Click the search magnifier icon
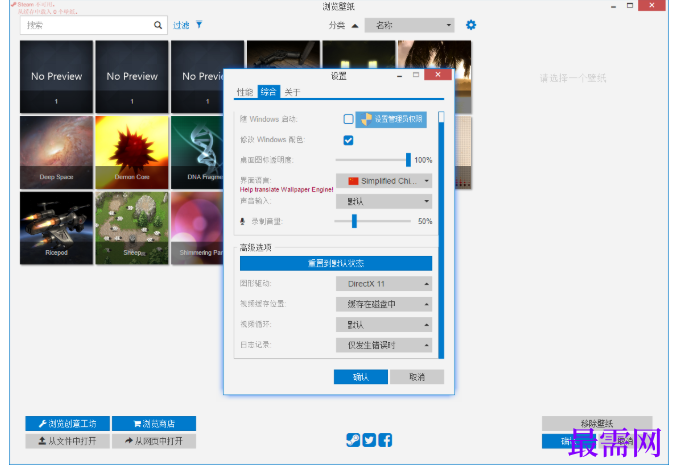The width and height of the screenshot is (680, 474). [x=158, y=25]
